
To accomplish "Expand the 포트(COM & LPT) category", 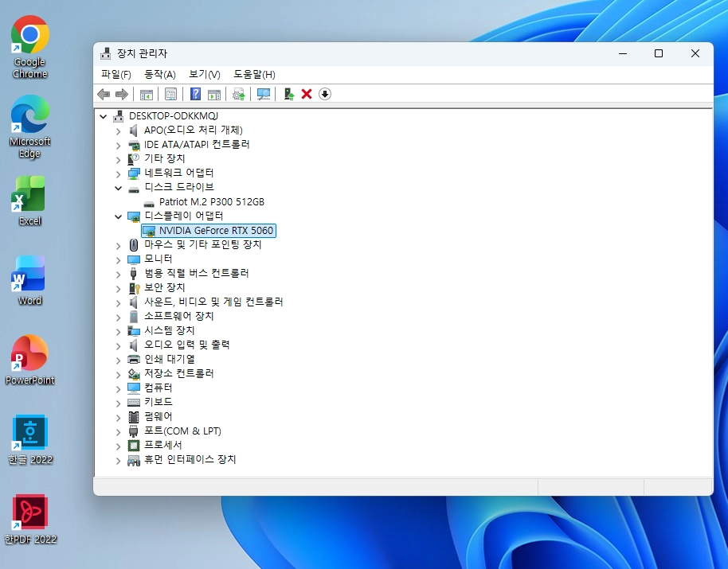I will pos(119,432).
